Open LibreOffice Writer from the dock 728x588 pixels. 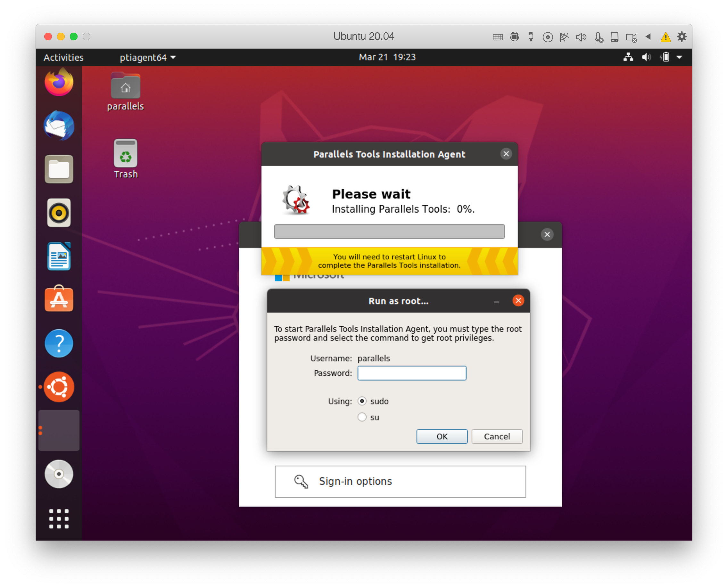pyautogui.click(x=59, y=257)
